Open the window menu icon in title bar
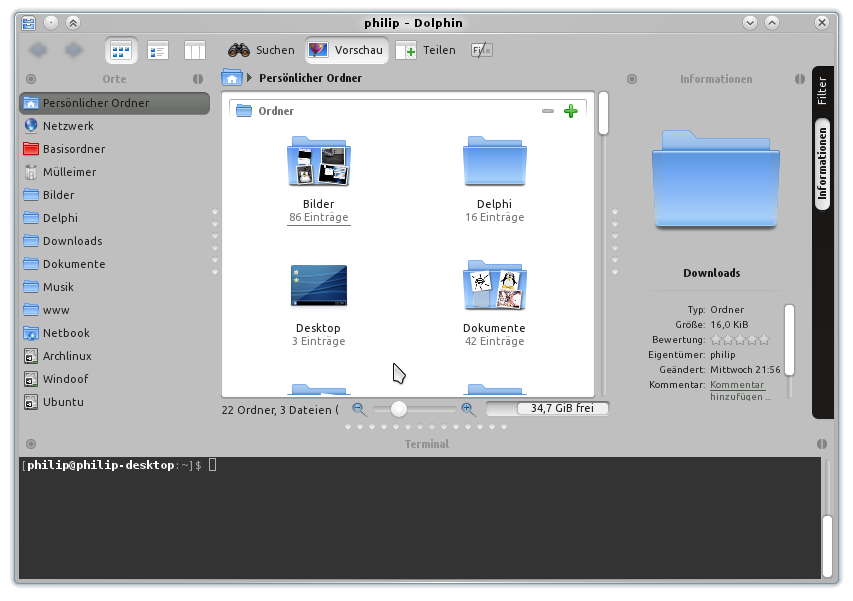The height and width of the screenshot is (601, 853). click(x=28, y=23)
